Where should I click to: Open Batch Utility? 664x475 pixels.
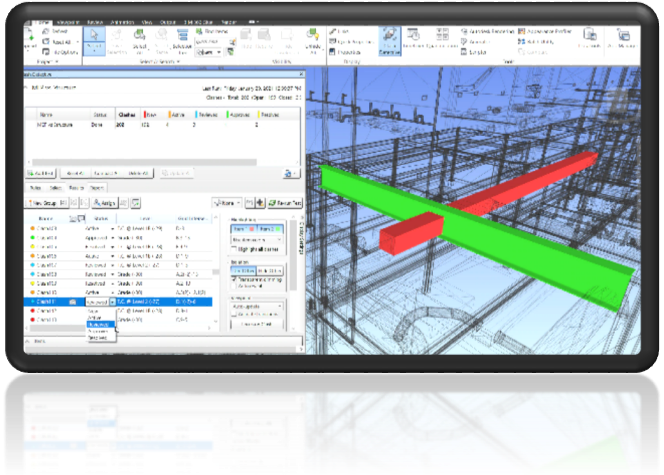(536, 41)
